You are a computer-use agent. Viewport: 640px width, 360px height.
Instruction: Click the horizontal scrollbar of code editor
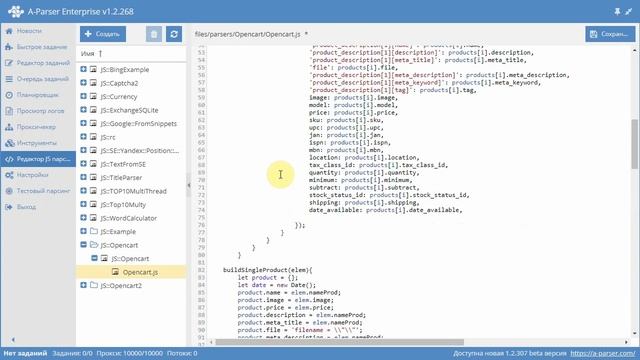click(340, 342)
